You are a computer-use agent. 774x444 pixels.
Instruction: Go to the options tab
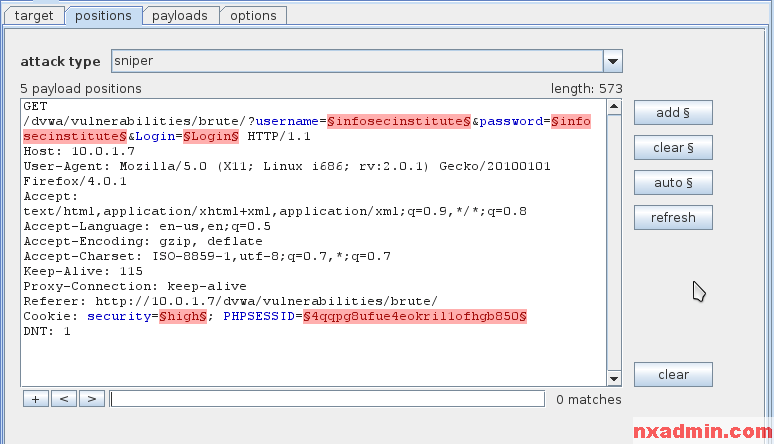(253, 15)
